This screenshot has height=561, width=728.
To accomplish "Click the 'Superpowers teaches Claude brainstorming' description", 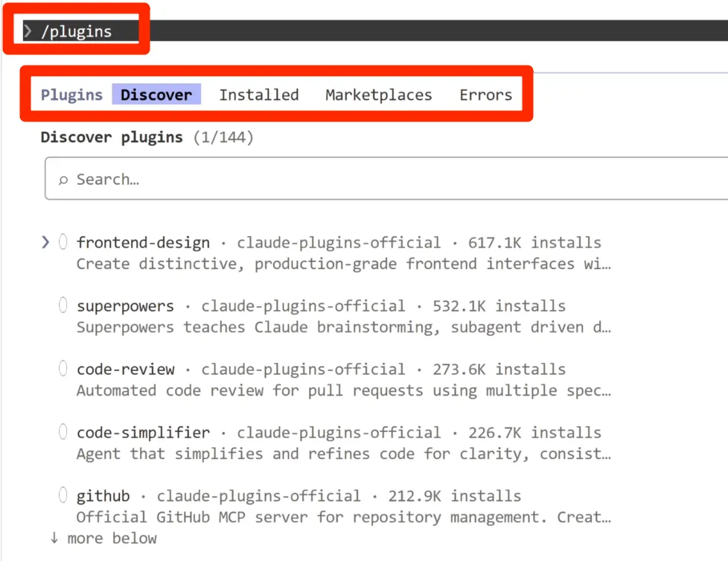I will click(x=344, y=327).
